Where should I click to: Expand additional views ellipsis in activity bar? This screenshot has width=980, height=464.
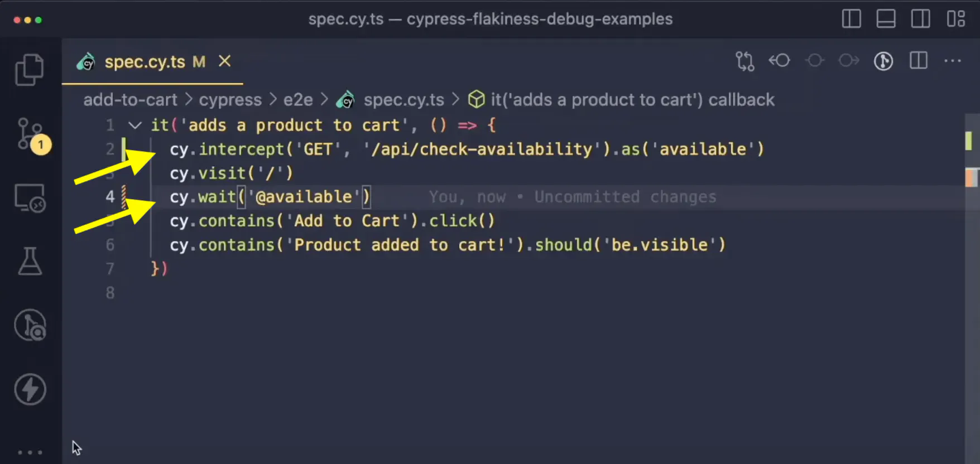30,452
